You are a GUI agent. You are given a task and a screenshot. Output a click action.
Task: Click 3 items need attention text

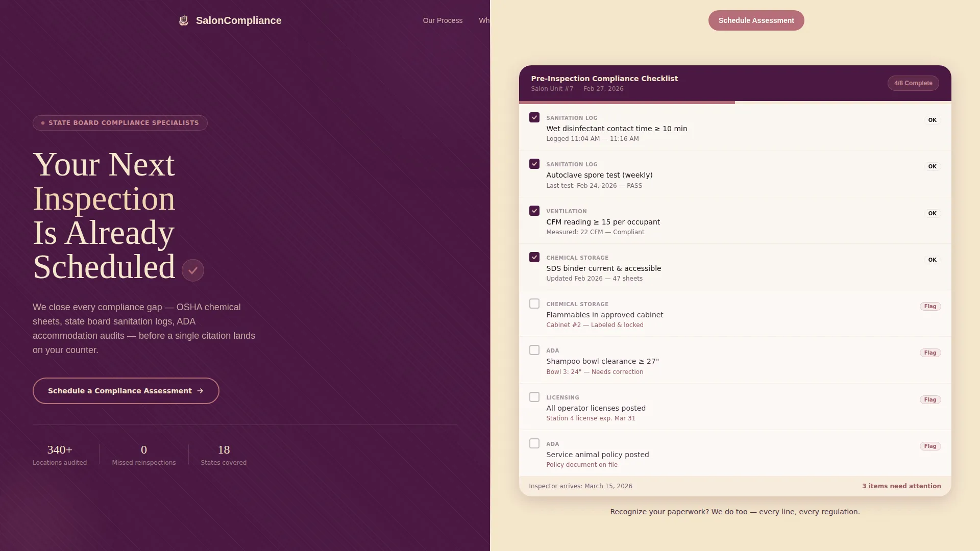[901, 486]
